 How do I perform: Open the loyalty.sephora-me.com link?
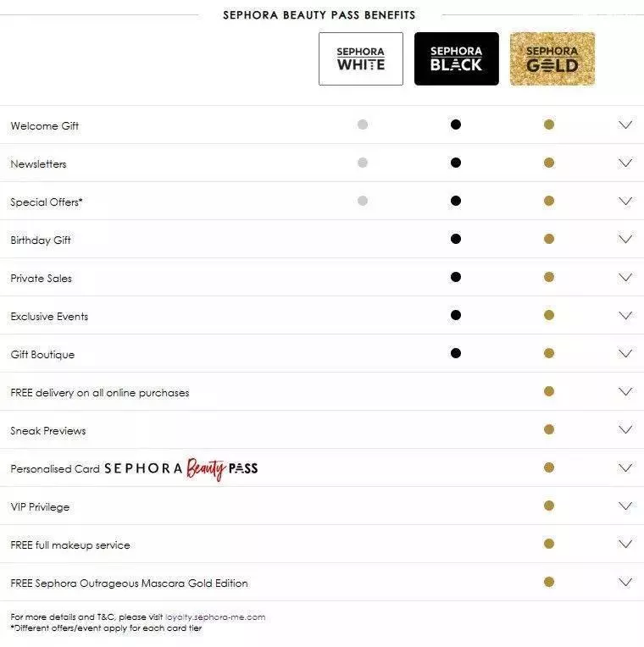pos(215,617)
